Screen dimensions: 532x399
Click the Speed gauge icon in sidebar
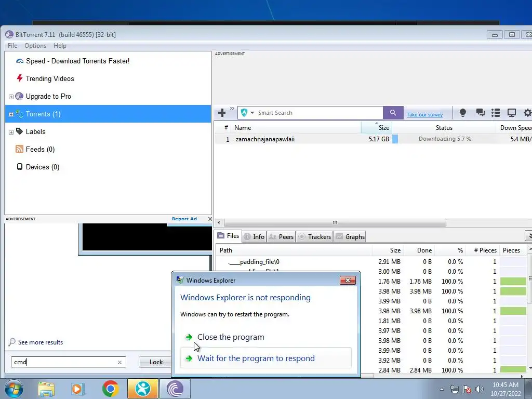20,61
